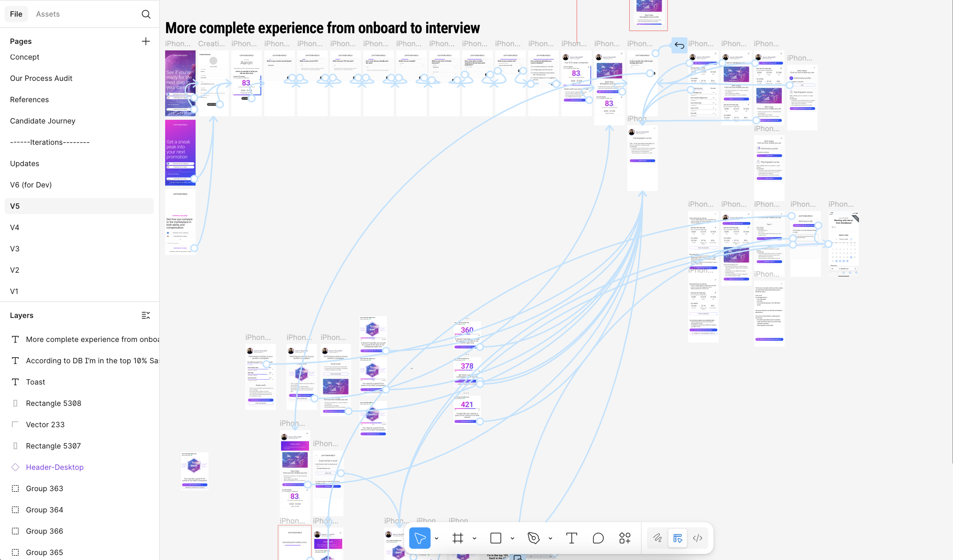Image resolution: width=953 pixels, height=560 pixels.
Task: Select the Frame tool
Action: click(457, 538)
